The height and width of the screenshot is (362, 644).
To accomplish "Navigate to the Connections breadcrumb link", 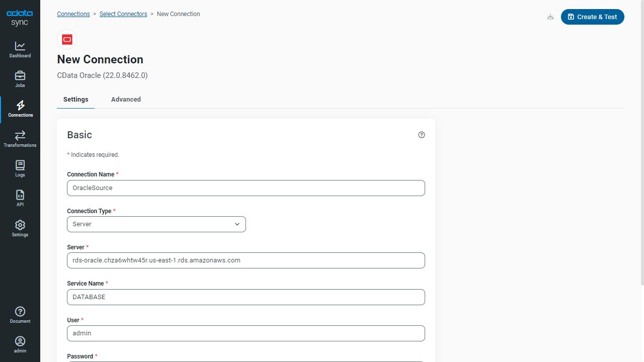I will tap(73, 14).
